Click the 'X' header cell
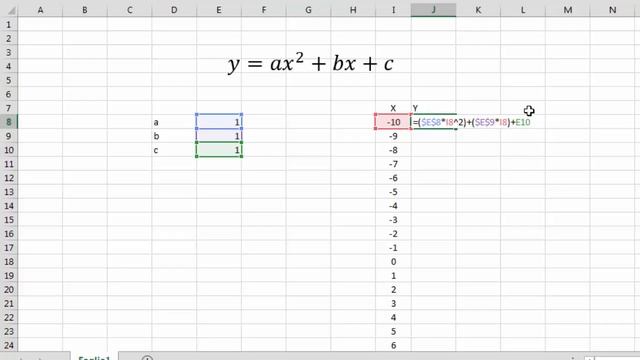This screenshot has width=640, height=360. coord(393,108)
